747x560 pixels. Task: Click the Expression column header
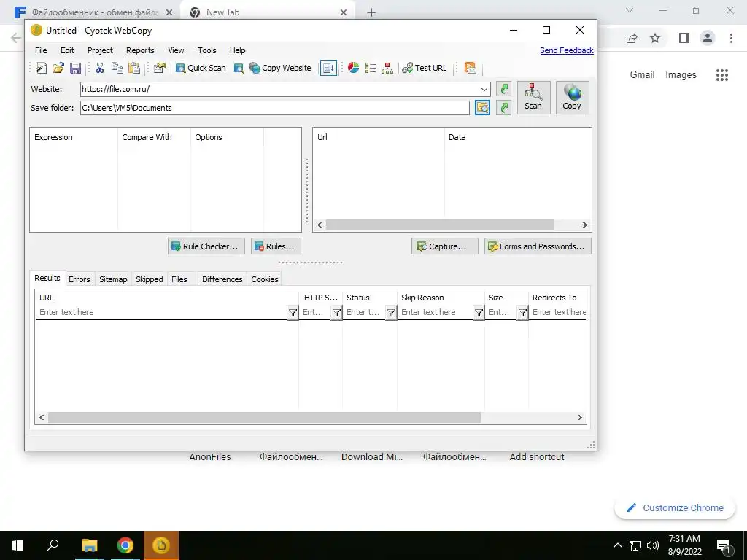[74, 137]
